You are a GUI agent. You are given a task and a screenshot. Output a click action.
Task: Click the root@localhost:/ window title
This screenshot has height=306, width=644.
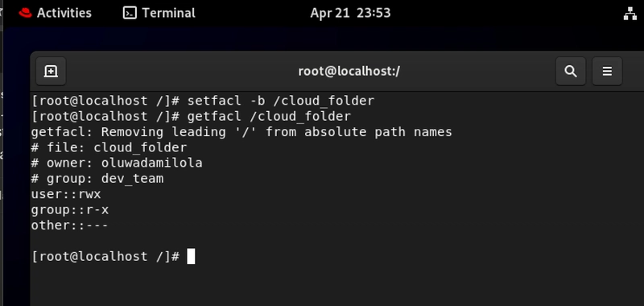pyautogui.click(x=349, y=72)
